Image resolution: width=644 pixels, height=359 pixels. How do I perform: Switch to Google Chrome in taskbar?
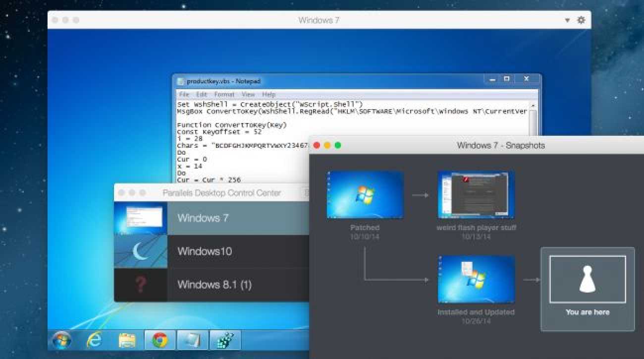[x=160, y=340]
